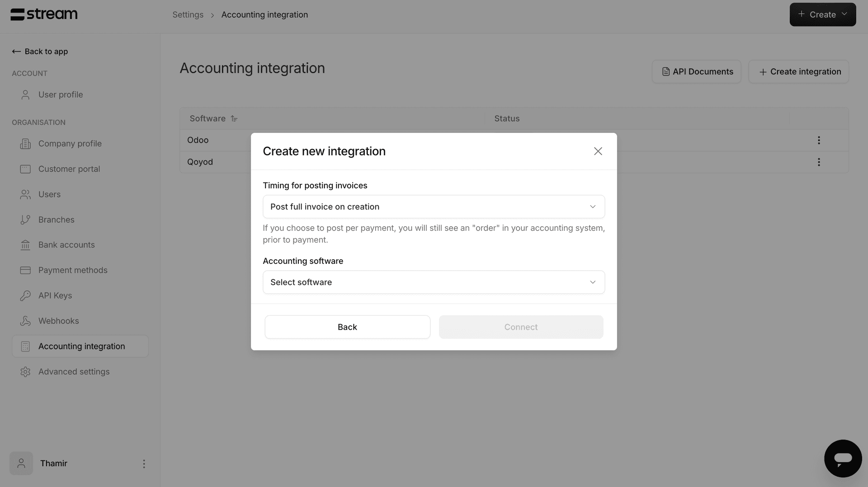Open the three-dot menu for Odoo row
Screen dimensions: 868x487
(819, 140)
